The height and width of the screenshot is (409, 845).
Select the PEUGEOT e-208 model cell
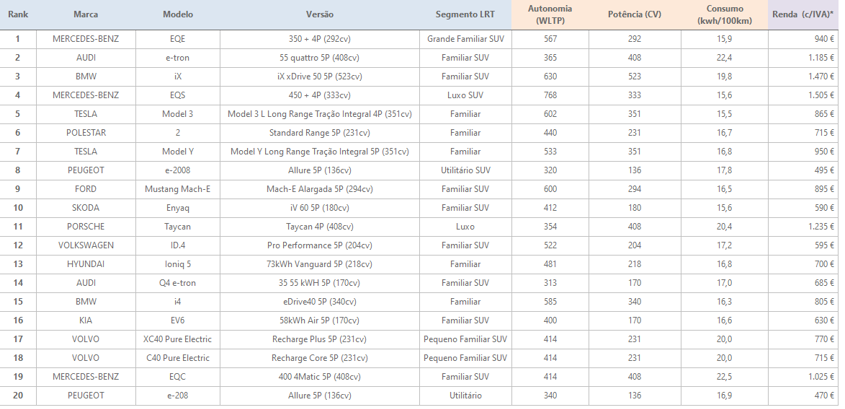click(177, 396)
